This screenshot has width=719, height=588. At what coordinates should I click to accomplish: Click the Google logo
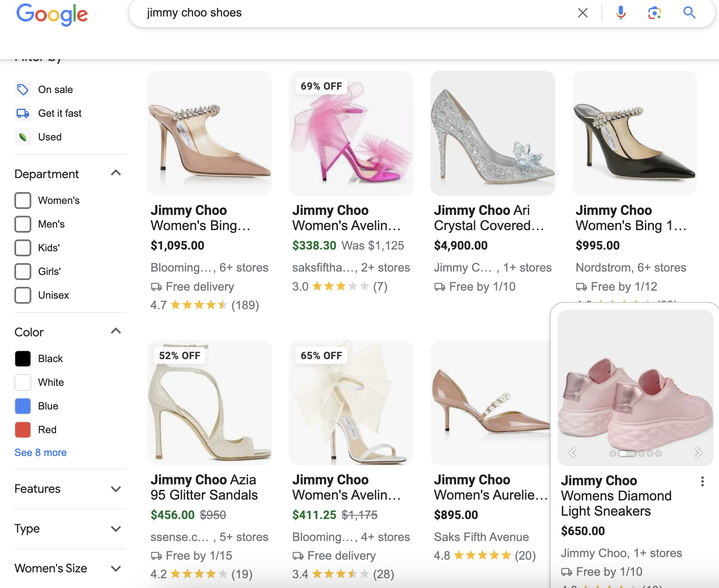52,15
